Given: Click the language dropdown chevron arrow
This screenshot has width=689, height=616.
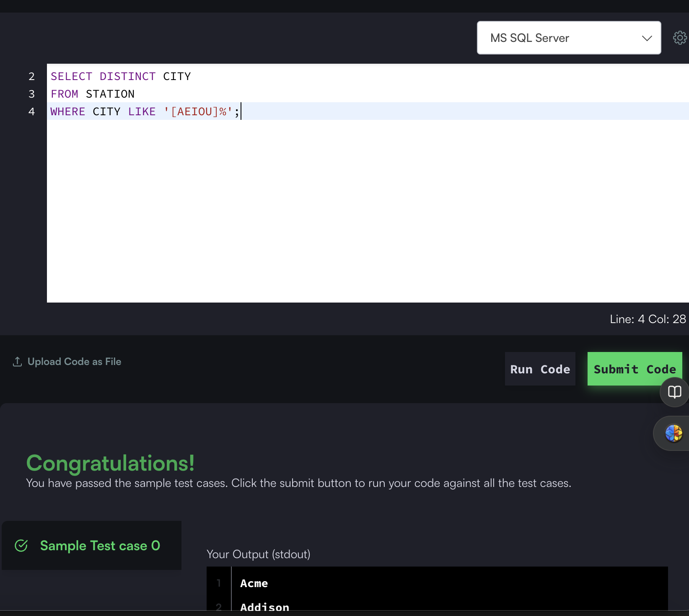Looking at the screenshot, I should [647, 38].
